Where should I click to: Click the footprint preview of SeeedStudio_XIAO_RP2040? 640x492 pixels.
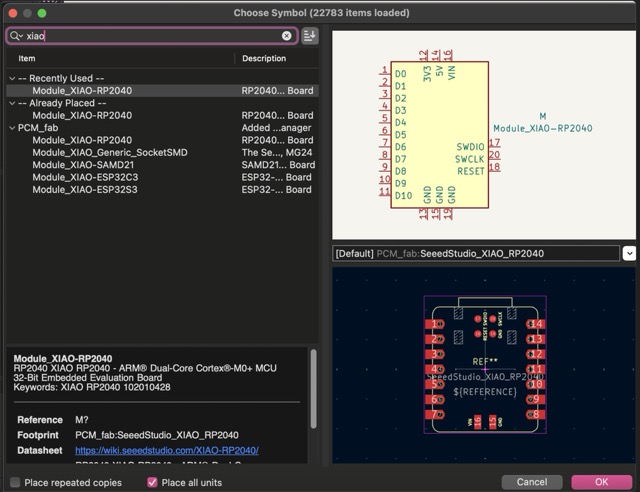[x=484, y=365]
